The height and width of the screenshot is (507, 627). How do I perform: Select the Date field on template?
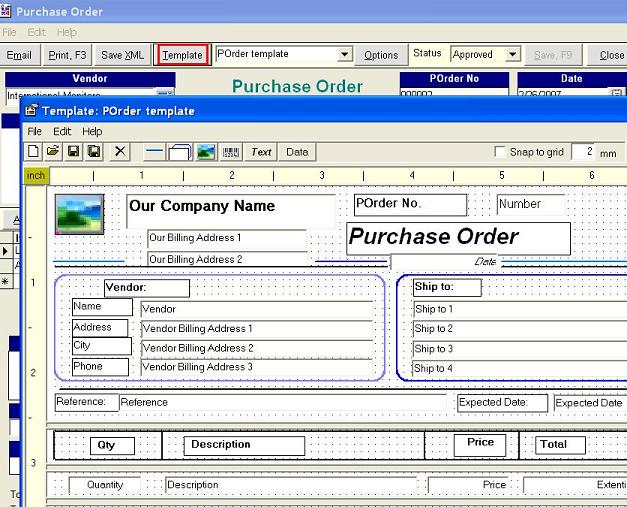pos(445,262)
